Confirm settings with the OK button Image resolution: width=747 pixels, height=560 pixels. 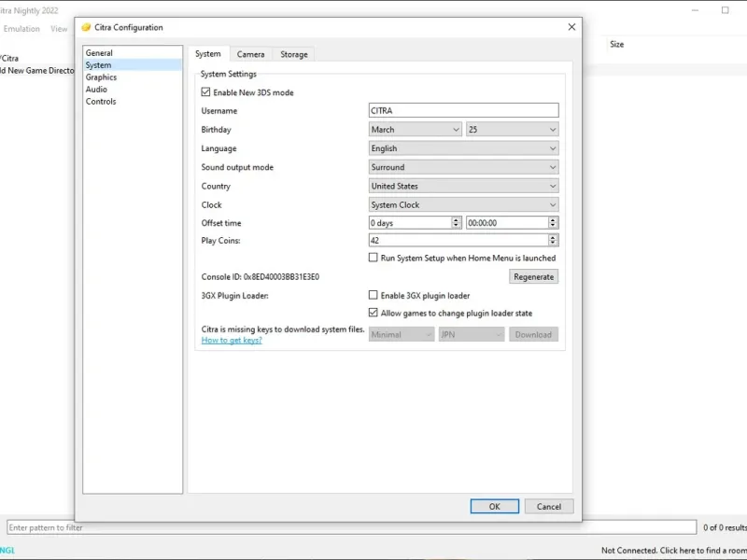[x=495, y=506]
